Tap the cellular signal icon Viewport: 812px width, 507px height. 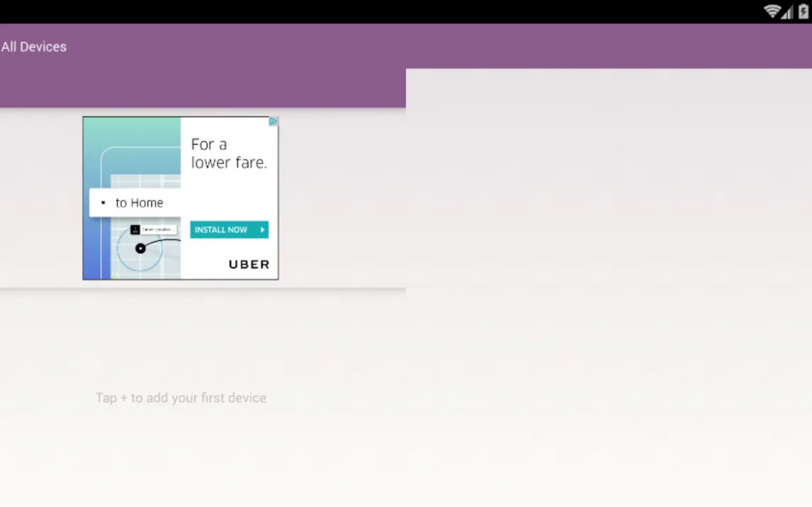(x=788, y=12)
